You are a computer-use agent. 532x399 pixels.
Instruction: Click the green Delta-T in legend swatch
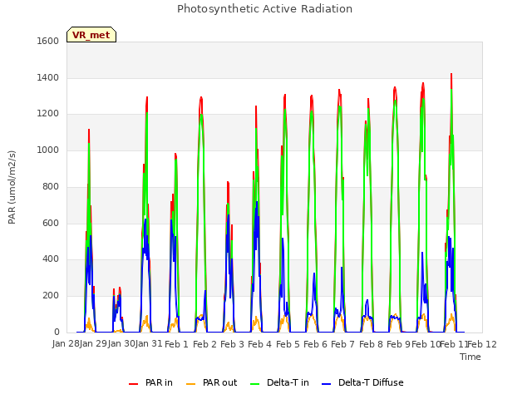coord(255,384)
